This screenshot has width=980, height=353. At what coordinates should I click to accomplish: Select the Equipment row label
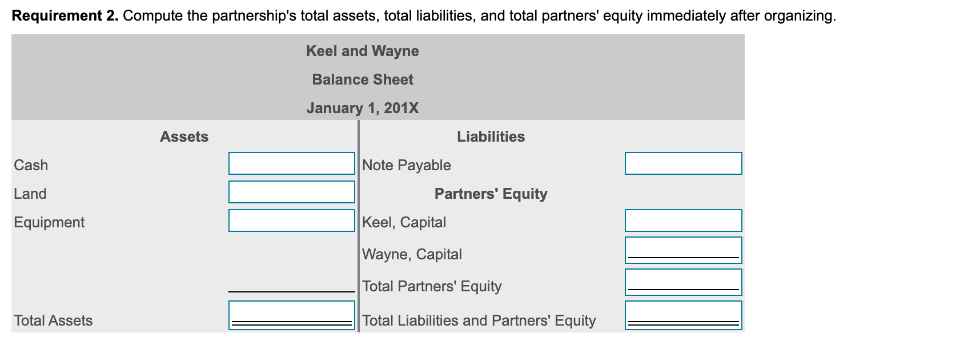49,223
